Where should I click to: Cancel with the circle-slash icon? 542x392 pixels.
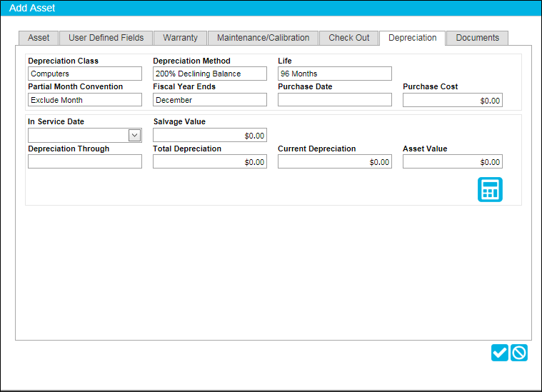coord(519,353)
